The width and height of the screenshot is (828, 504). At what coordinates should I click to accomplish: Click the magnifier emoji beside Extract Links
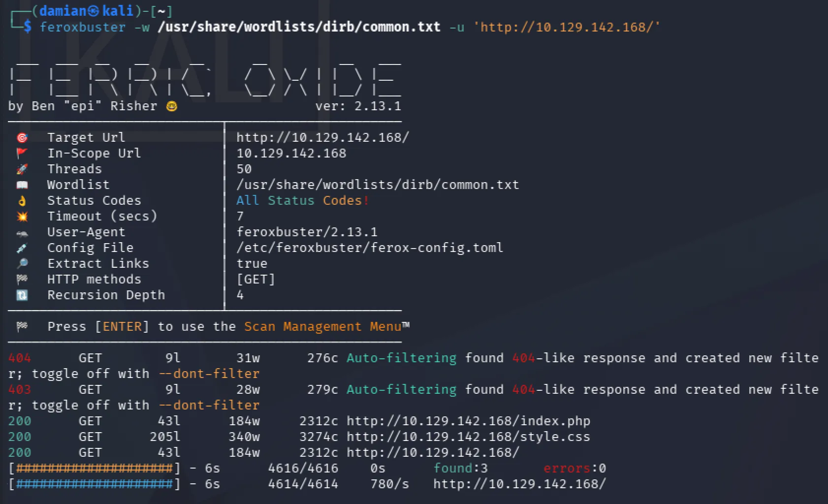point(22,263)
